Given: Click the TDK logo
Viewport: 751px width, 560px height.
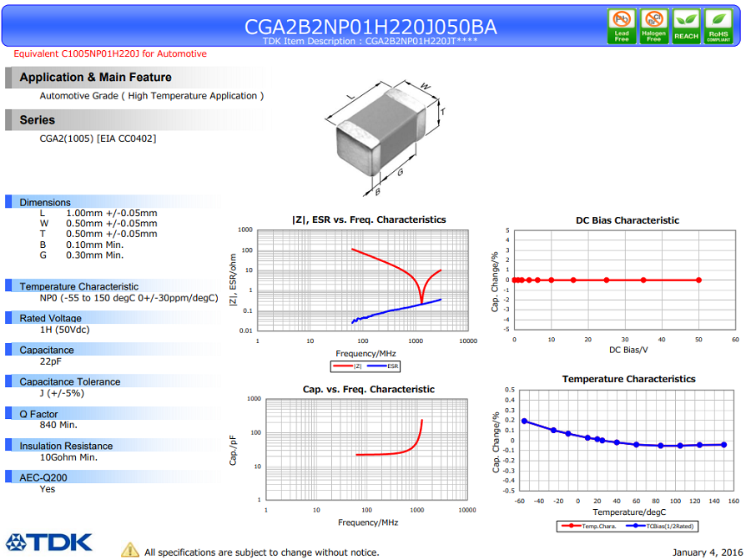Looking at the screenshot, I should (x=49, y=542).
